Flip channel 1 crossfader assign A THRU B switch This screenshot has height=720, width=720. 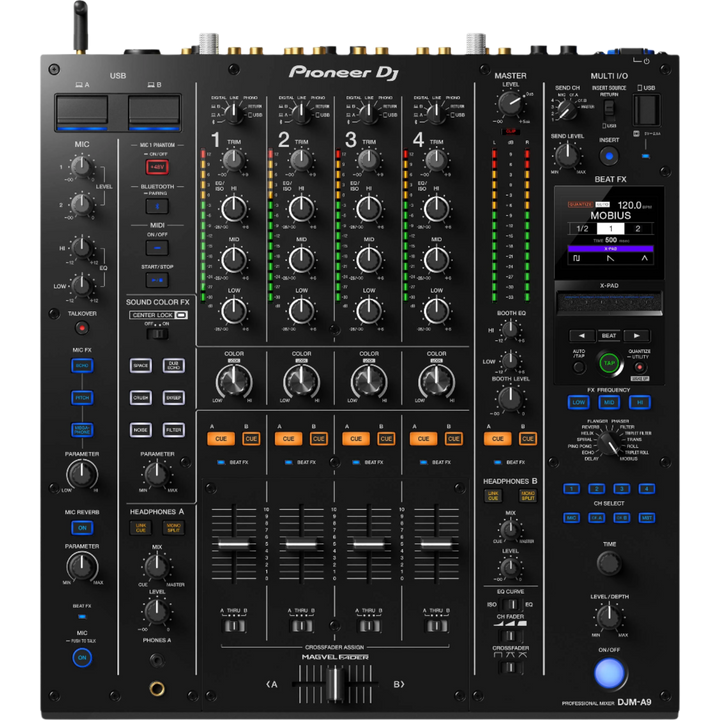coord(234,625)
